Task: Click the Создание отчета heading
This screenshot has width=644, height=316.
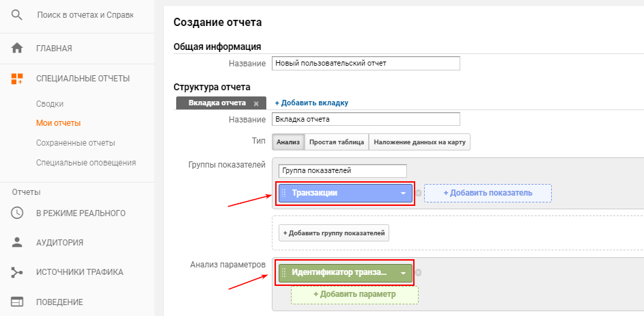Action: pos(218,22)
